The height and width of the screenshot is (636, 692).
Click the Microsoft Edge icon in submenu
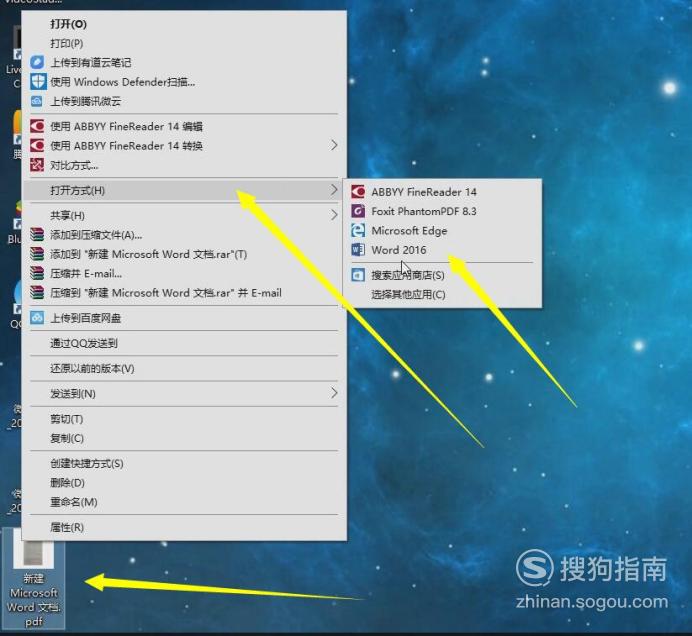(358, 230)
